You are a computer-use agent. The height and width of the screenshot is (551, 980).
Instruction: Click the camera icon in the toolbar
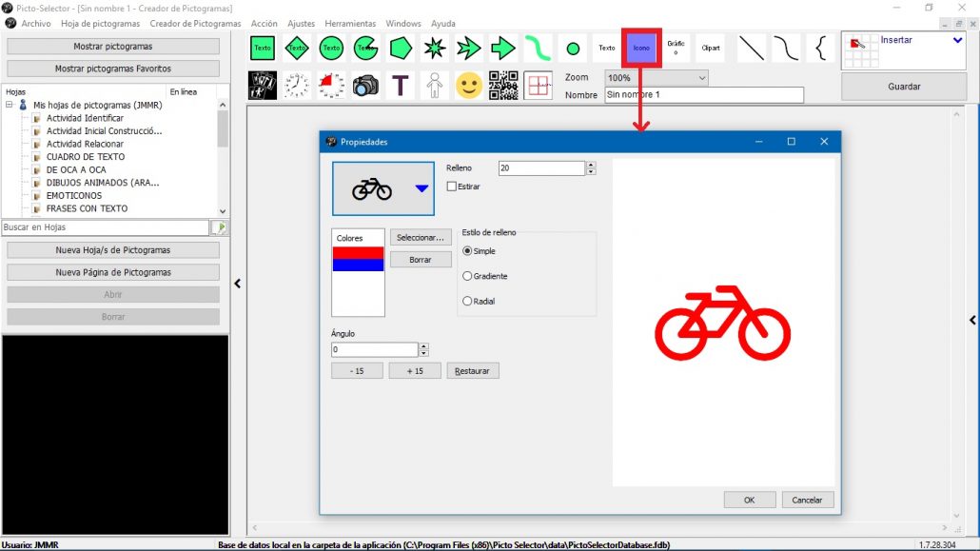365,85
